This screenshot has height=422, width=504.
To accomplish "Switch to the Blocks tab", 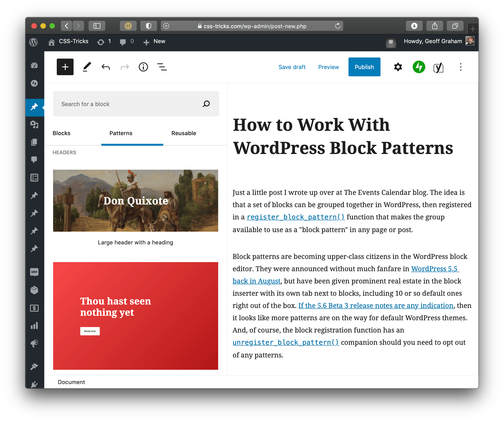I will click(x=62, y=133).
